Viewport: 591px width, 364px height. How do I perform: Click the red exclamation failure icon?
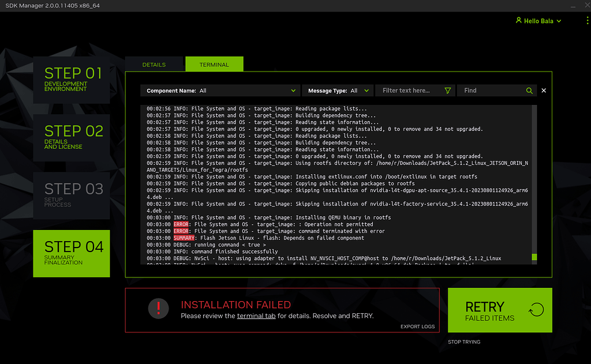click(x=159, y=309)
